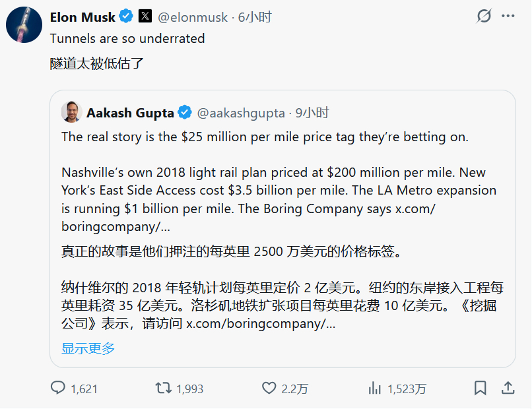Click the Aakash Gupta display name
532x409 pixels.
130,113
